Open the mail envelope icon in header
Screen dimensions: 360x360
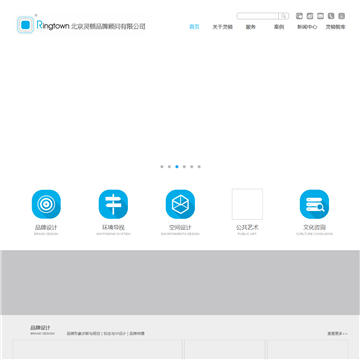[x=320, y=16]
